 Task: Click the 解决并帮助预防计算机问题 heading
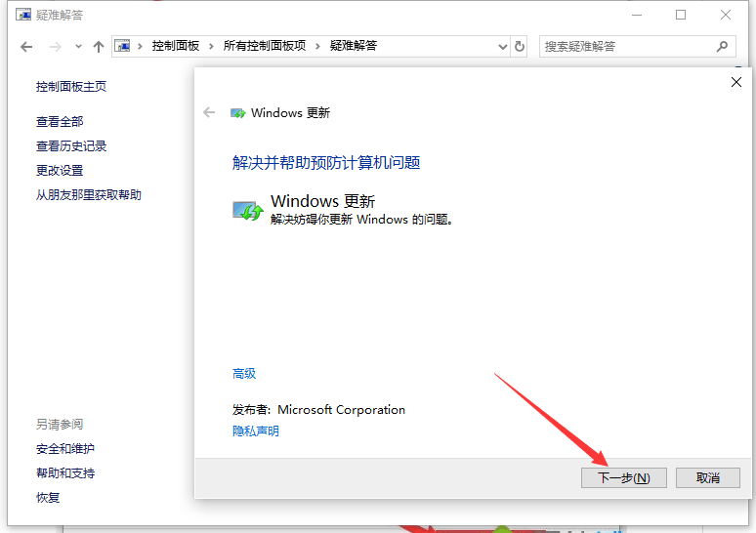326,162
